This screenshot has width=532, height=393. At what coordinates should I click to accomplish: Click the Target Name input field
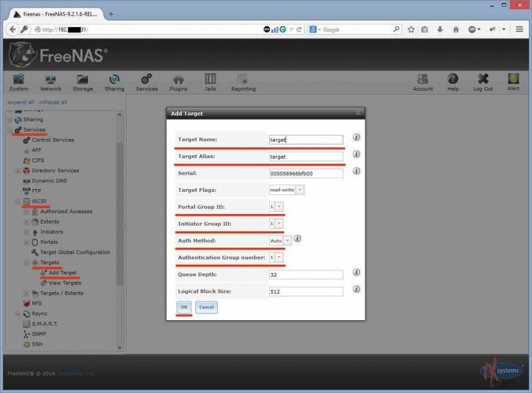click(306, 139)
